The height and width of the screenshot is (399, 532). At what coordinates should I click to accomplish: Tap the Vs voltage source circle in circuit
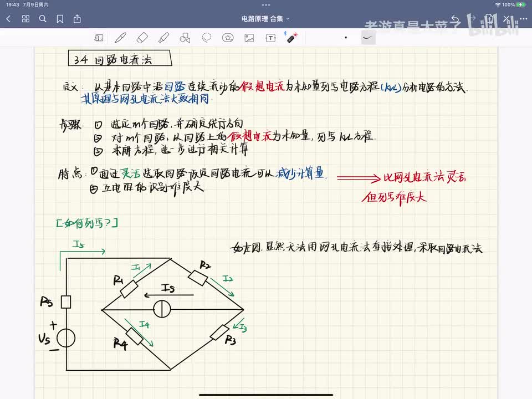66,338
